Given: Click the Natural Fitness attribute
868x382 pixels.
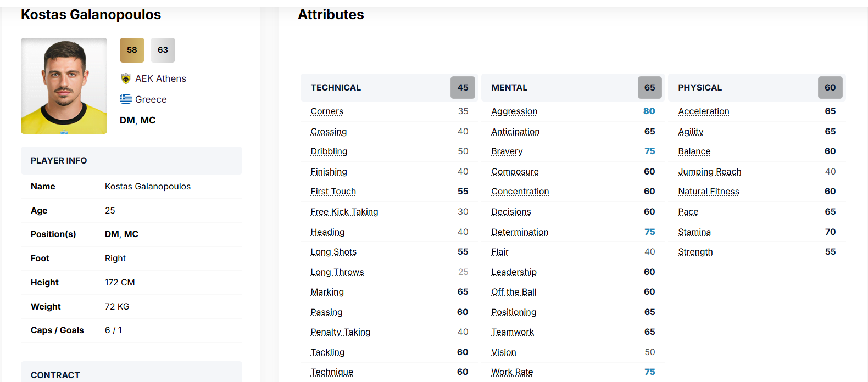Looking at the screenshot, I should click(x=708, y=192).
